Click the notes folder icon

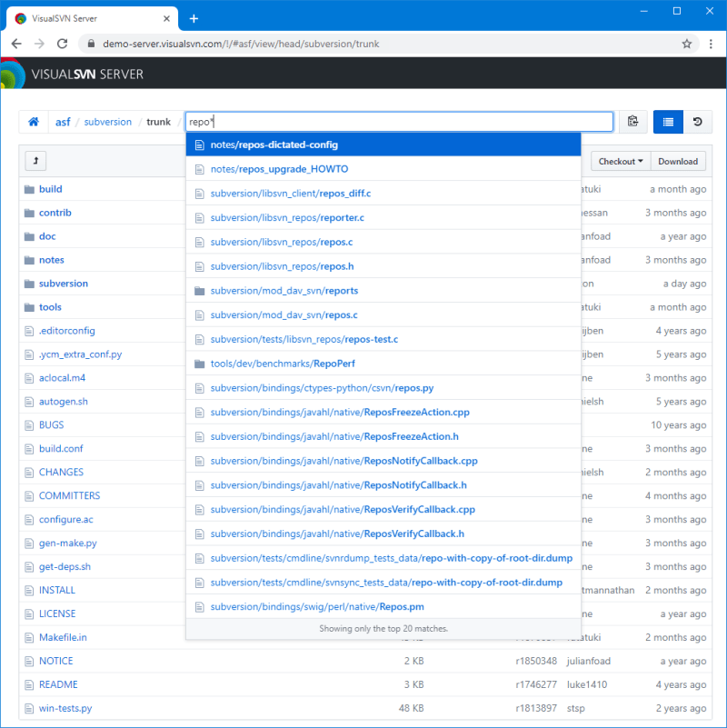(31, 260)
